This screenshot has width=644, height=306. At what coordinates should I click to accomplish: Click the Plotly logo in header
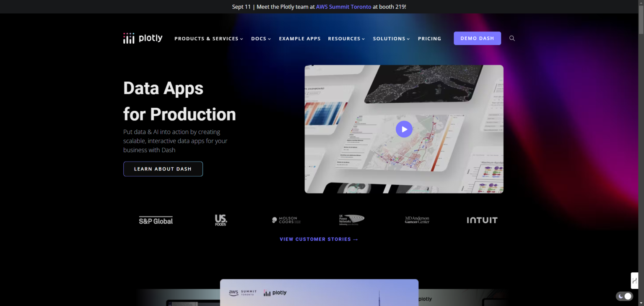[143, 38]
